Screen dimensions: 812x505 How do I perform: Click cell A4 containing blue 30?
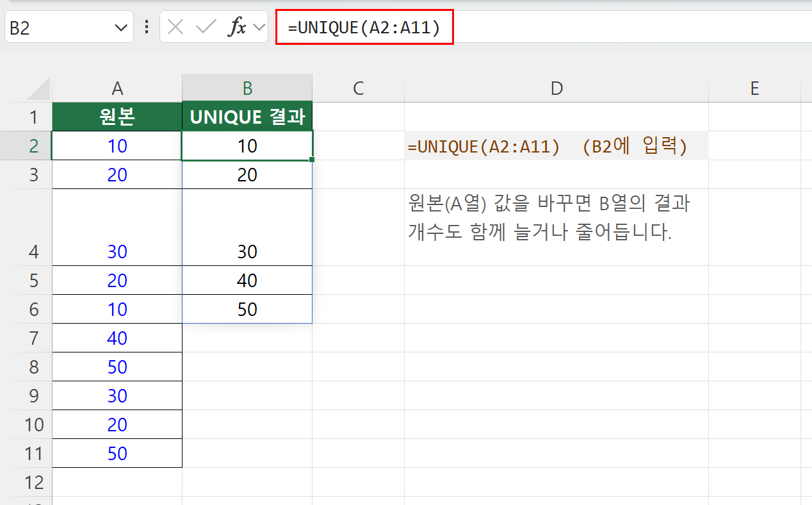pos(117,228)
